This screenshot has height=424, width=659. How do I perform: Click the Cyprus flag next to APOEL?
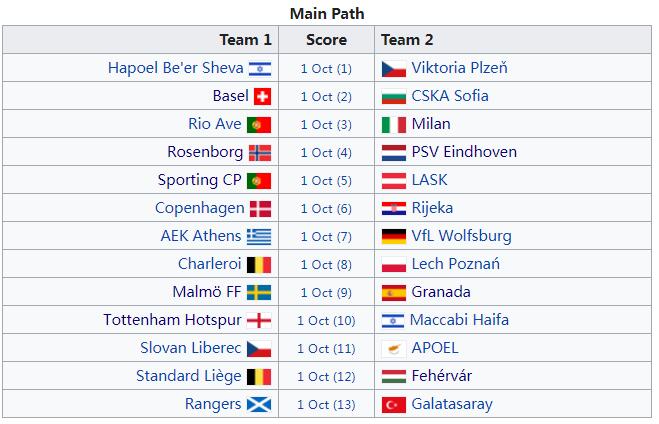pyautogui.click(x=394, y=348)
